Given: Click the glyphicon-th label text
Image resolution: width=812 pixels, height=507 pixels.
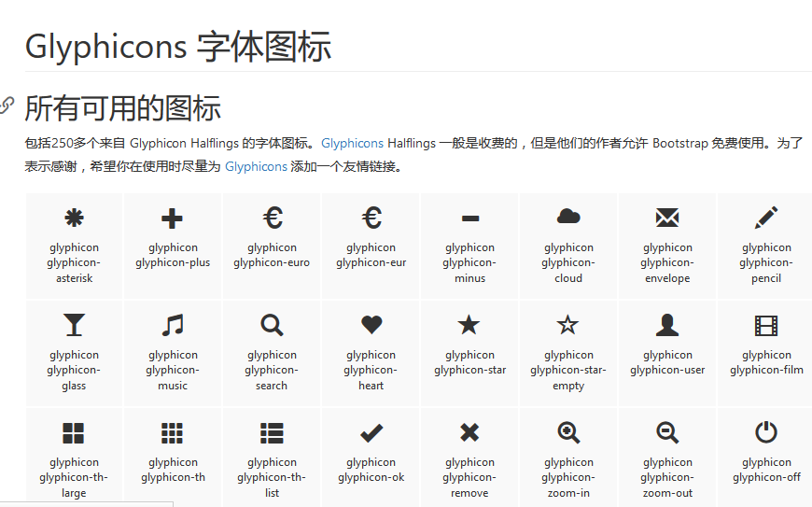Looking at the screenshot, I should 173,470.
